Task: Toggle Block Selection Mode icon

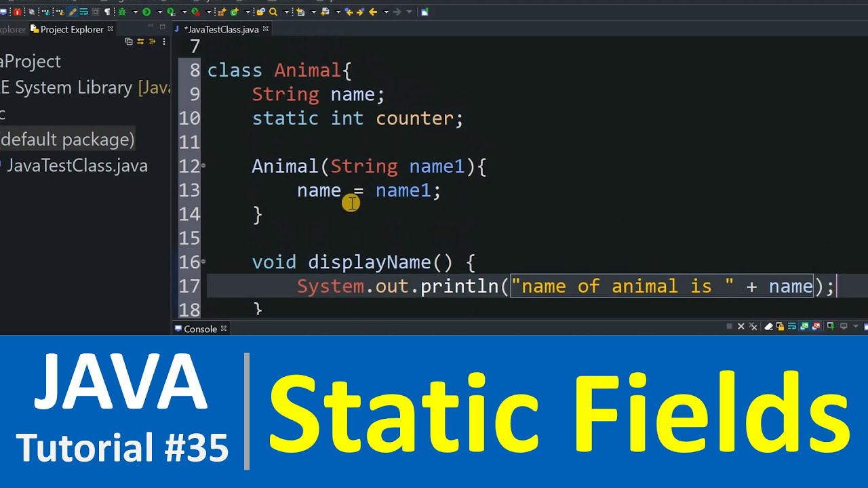Action: click(x=96, y=12)
